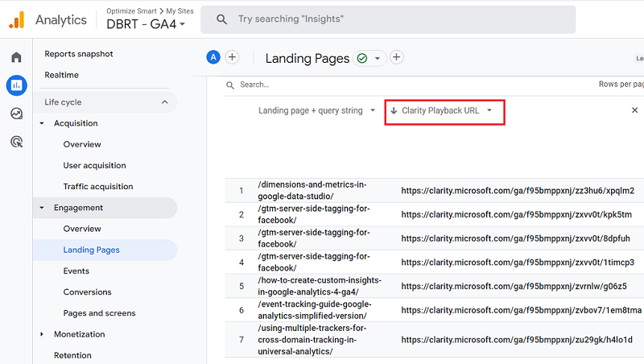Open the DBRT - GA4 property selector
The height and width of the screenshot is (364, 644).
click(x=146, y=24)
